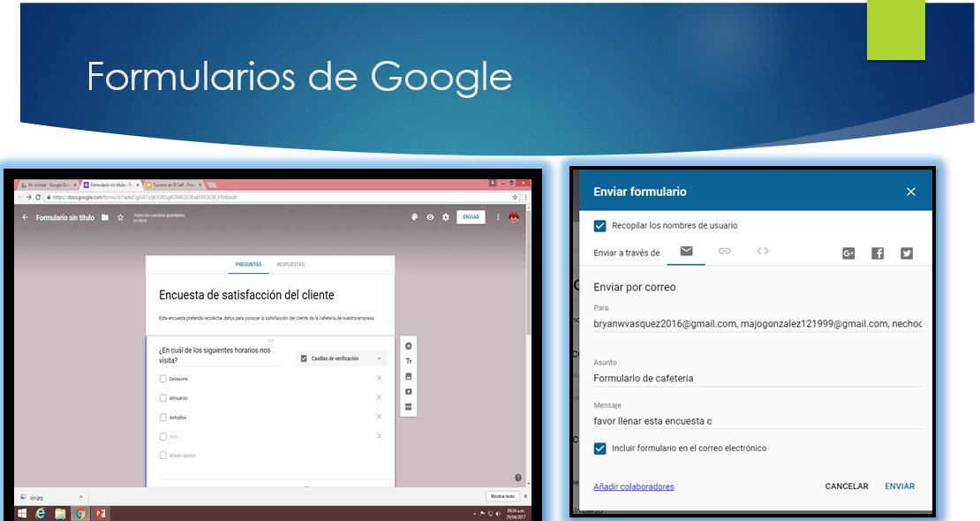Image resolution: width=980 pixels, height=521 pixels.
Task: Check the Desayuno checkbox
Action: click(x=163, y=379)
